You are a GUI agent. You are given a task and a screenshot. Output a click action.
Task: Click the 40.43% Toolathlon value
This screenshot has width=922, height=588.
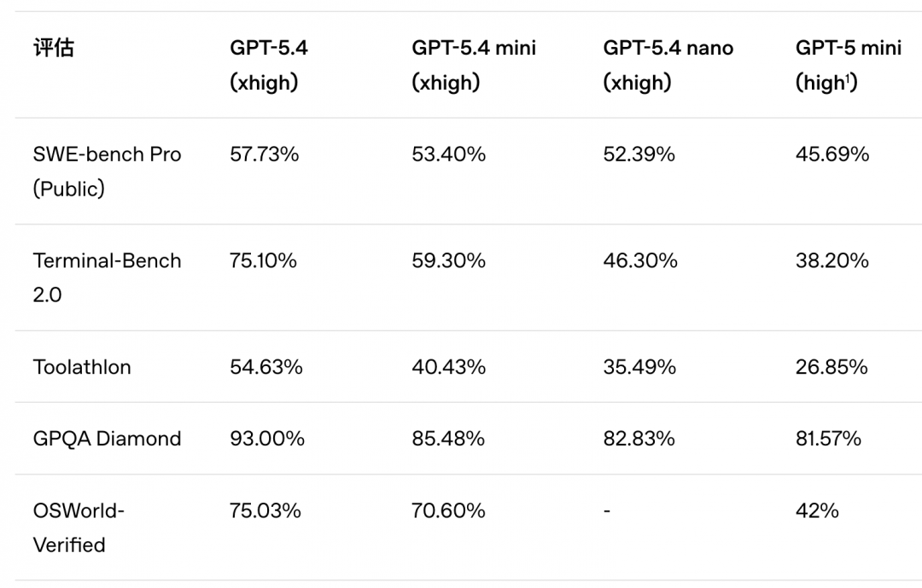pos(448,367)
